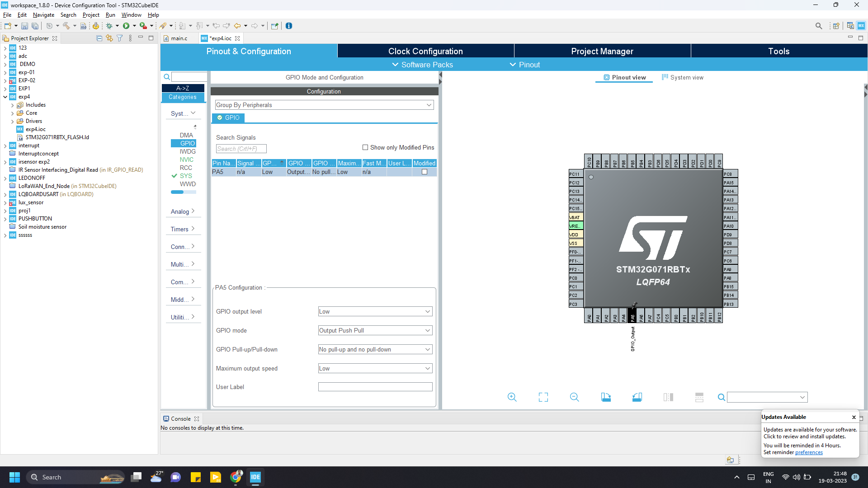Screen dimensions: 868x488
Task: Click the User Label input field
Action: coord(375,387)
